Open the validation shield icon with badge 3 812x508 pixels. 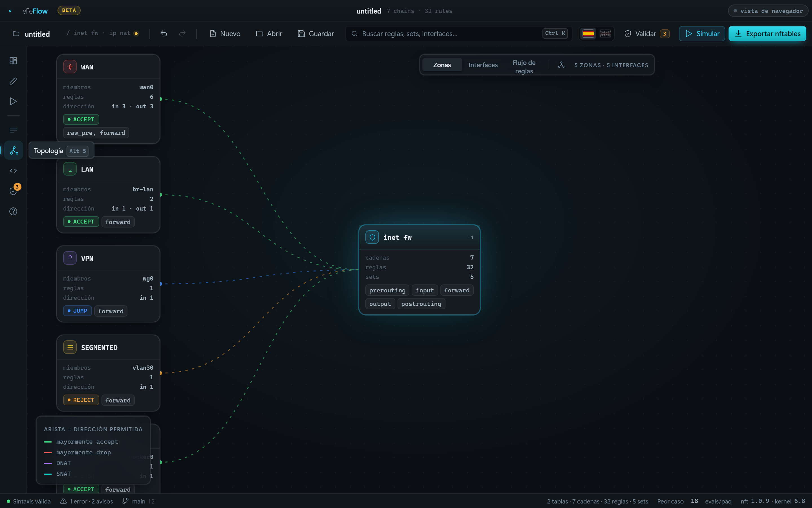tap(13, 191)
